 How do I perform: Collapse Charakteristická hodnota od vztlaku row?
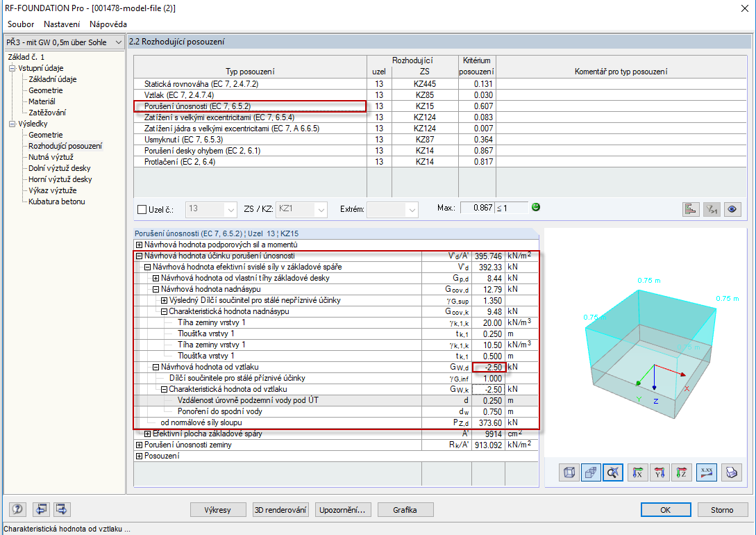(x=164, y=389)
